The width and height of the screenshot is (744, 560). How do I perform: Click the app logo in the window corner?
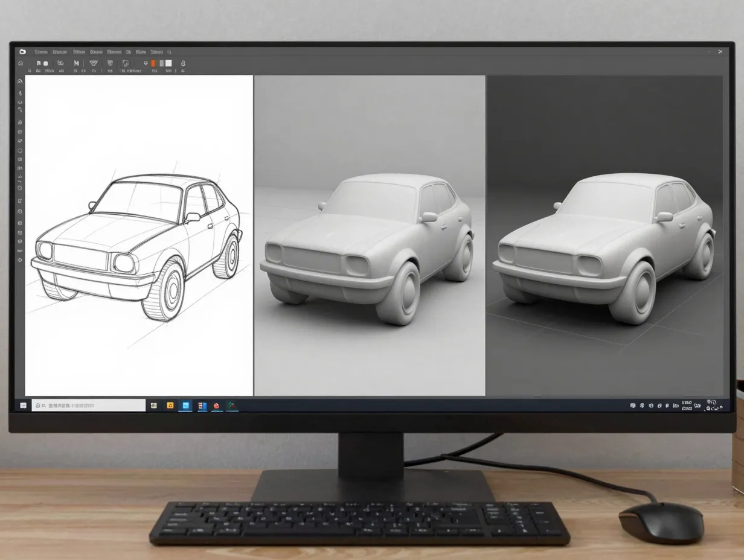[22, 52]
